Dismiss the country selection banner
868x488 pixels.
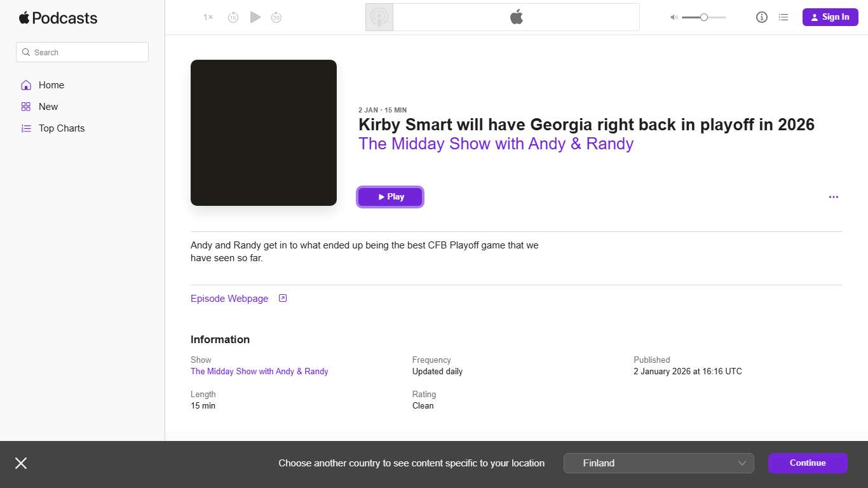coord(20,463)
